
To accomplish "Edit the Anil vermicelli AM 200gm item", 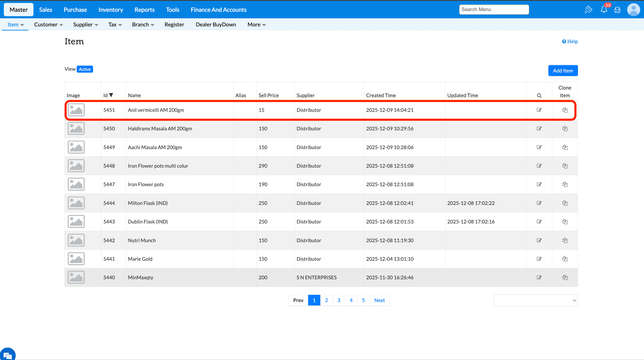I will (x=539, y=110).
